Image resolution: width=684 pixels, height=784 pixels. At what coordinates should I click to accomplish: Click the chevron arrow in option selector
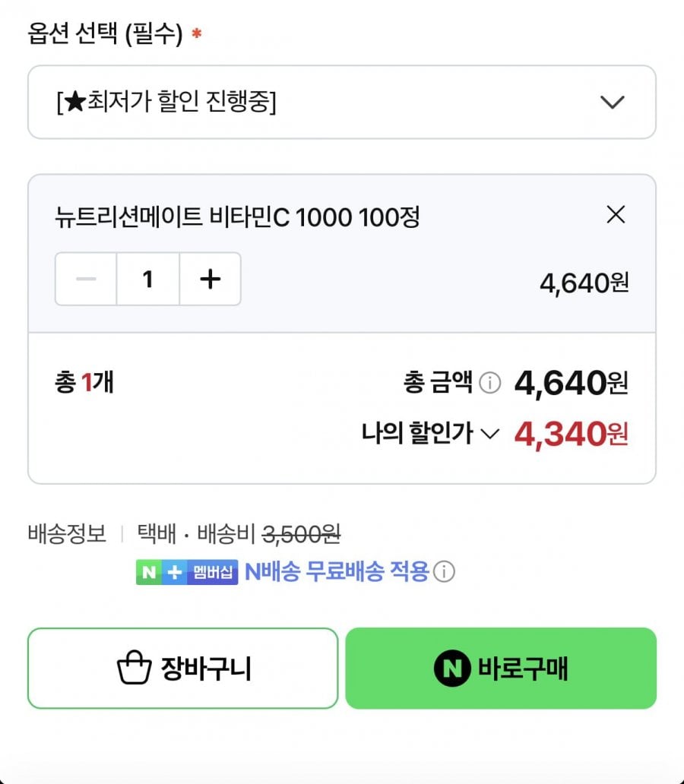coord(612,103)
